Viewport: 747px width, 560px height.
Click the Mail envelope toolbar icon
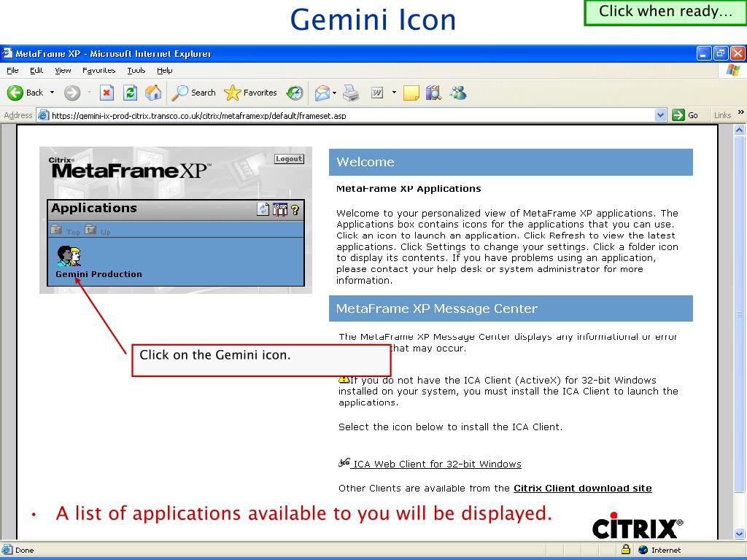(322, 93)
